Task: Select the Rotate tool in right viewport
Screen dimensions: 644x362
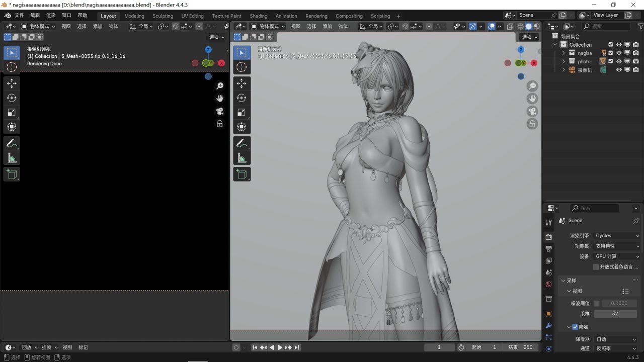Action: coord(242,98)
